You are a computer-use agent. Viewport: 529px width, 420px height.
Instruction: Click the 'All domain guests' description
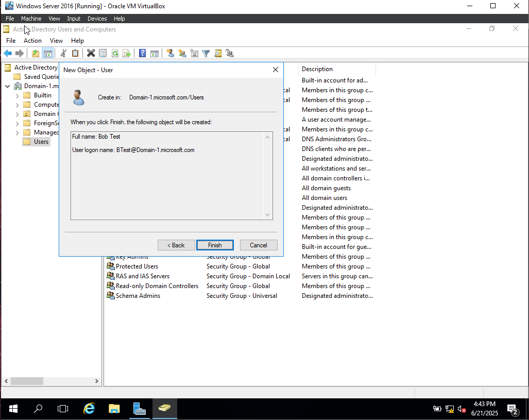pos(326,188)
